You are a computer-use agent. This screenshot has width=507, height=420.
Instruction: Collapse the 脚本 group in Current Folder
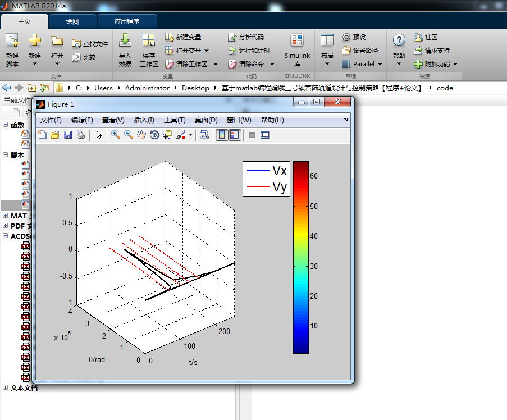pos(5,155)
